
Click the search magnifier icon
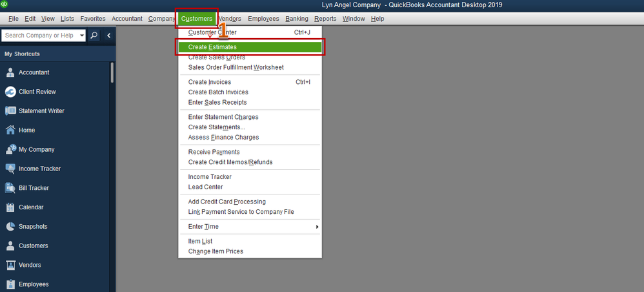(x=94, y=36)
